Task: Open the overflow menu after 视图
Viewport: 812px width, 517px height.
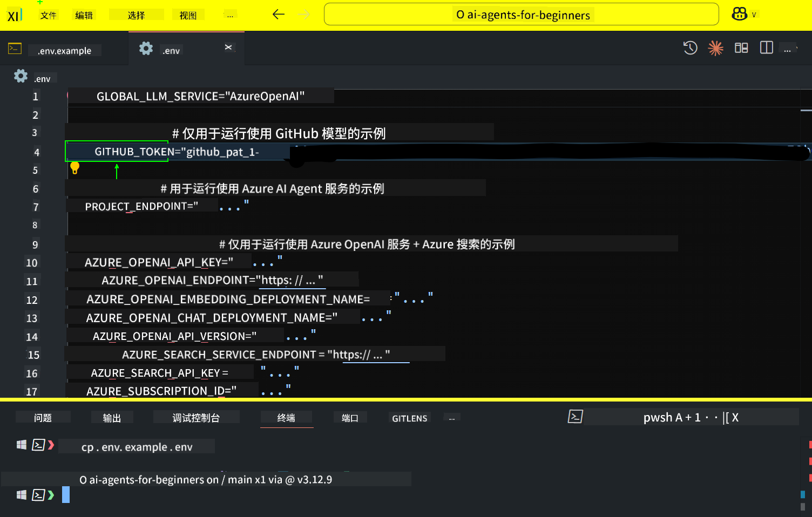Action: (x=230, y=15)
